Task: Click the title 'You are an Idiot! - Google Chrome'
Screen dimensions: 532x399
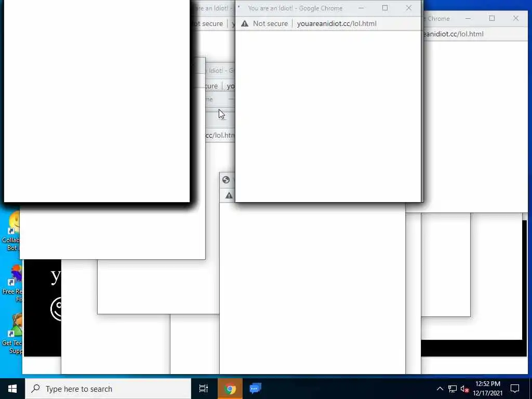Action: (x=295, y=8)
